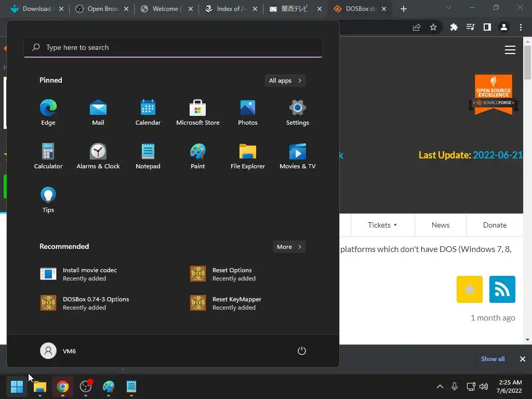The width and height of the screenshot is (532, 399).
Task: Toggle Chrome side panel
Action: (x=487, y=27)
